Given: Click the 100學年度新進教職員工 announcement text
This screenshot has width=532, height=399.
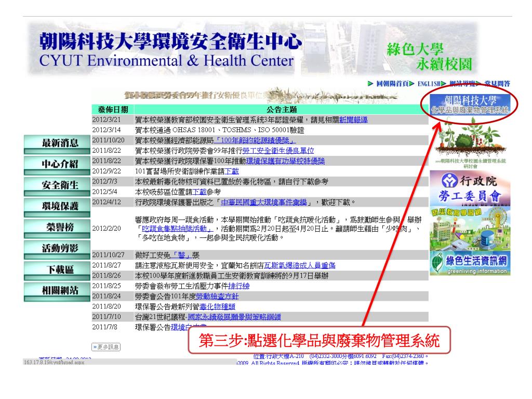Looking at the screenshot, I should click(x=232, y=275).
